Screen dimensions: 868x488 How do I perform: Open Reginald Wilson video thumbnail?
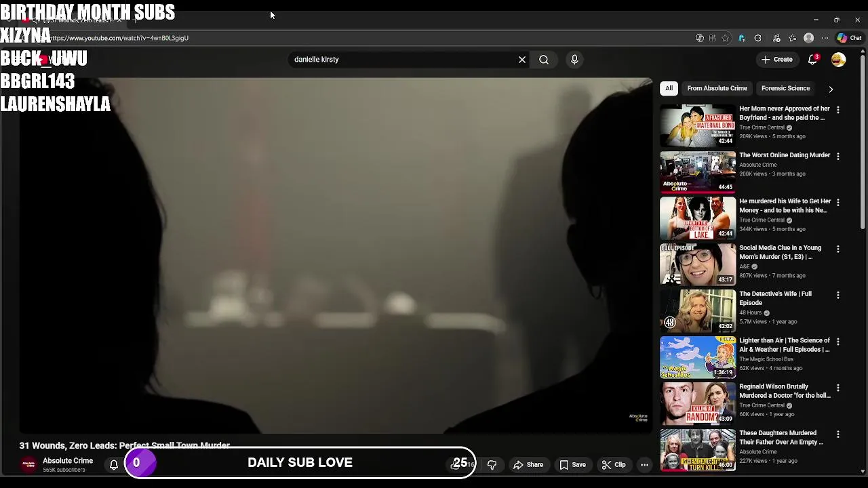click(x=698, y=403)
